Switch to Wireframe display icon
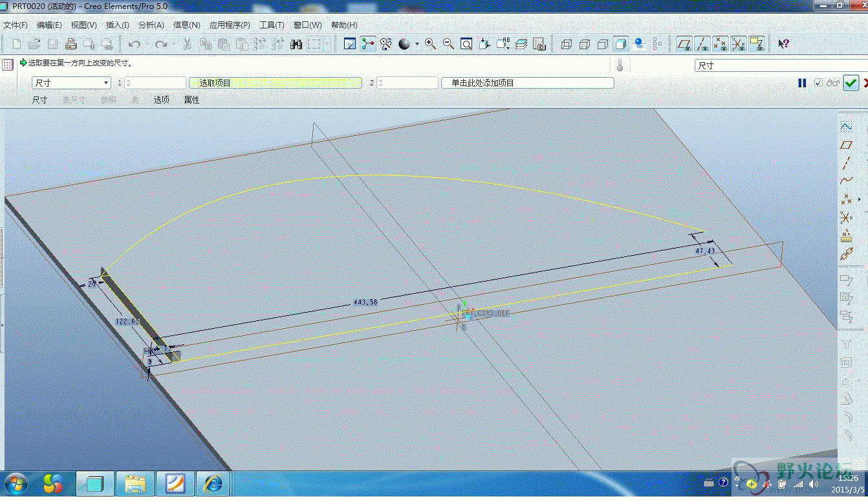Viewport: 868px width, 501px height. click(567, 44)
